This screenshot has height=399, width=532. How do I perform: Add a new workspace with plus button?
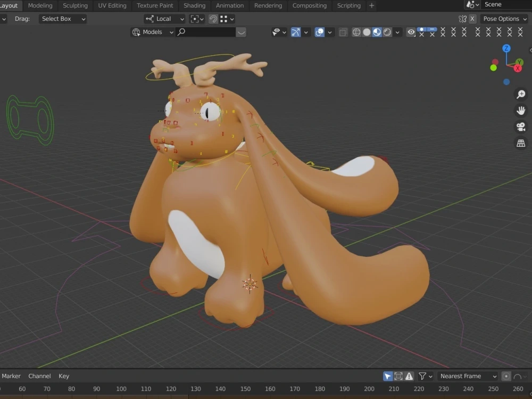click(371, 5)
